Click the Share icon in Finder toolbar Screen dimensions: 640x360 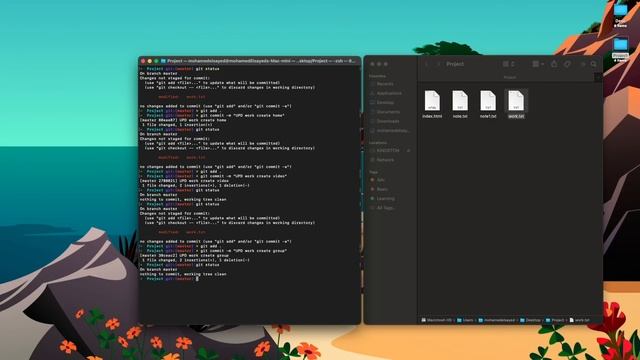tap(554, 64)
